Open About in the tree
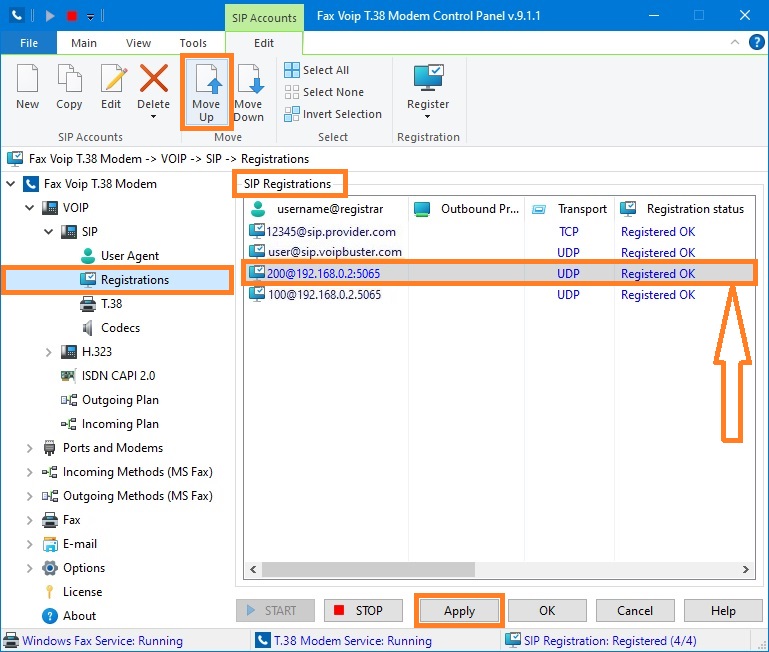 pos(79,616)
